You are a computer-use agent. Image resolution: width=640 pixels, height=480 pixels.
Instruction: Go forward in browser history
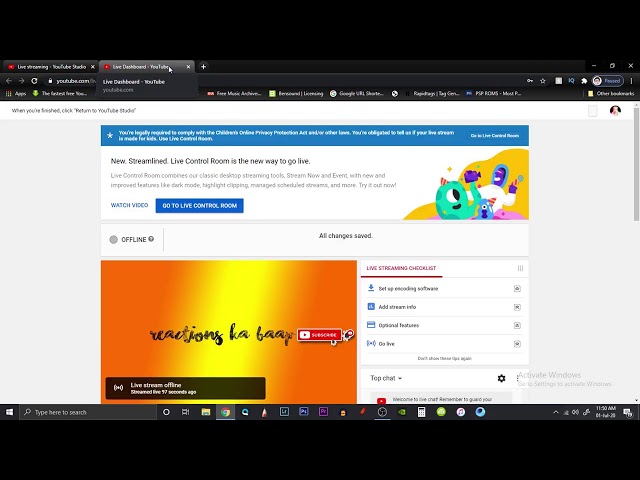click(21, 81)
